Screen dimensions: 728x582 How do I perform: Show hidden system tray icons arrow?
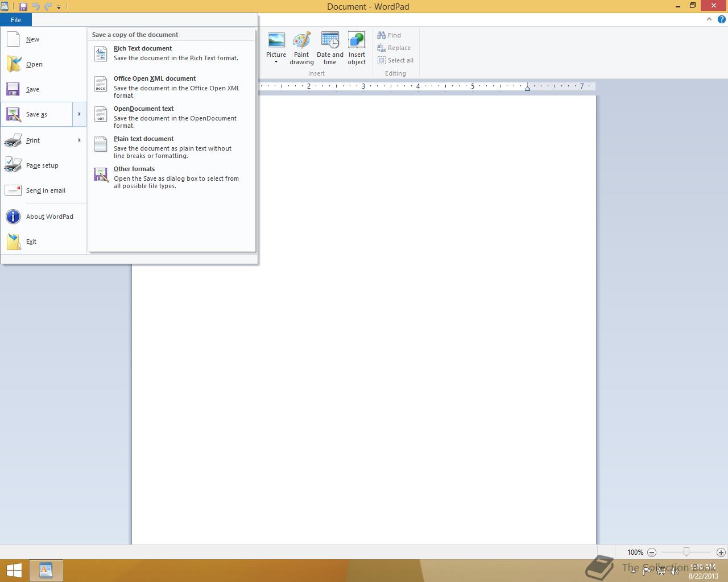[x=633, y=571]
